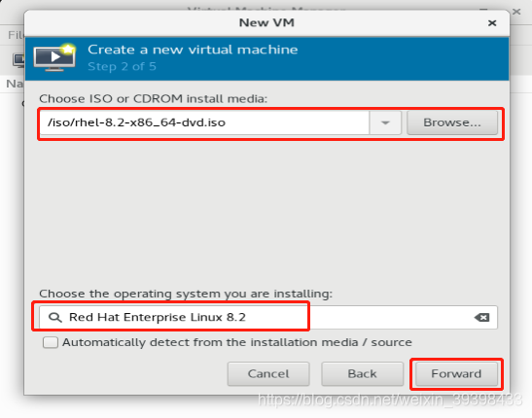Cancel the New VM wizard
Viewport: 532px width, 418px height.
[268, 374]
